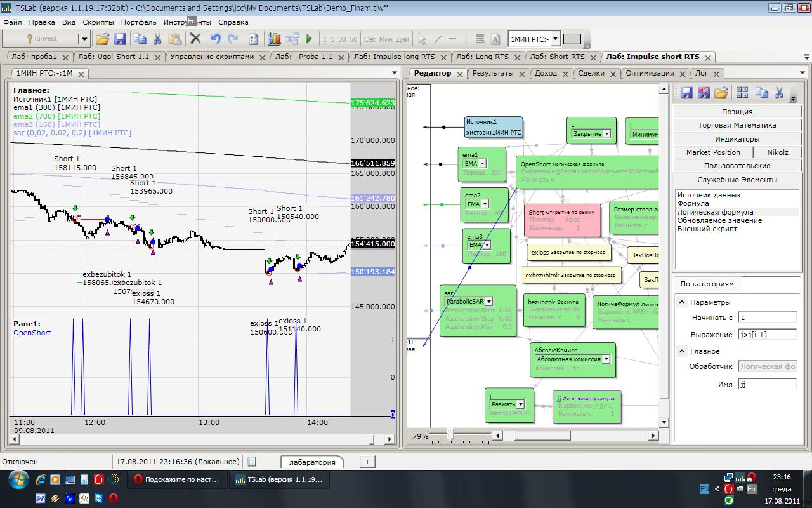Click the black X delete icon in toolbar
812x508 pixels.
tap(195, 39)
